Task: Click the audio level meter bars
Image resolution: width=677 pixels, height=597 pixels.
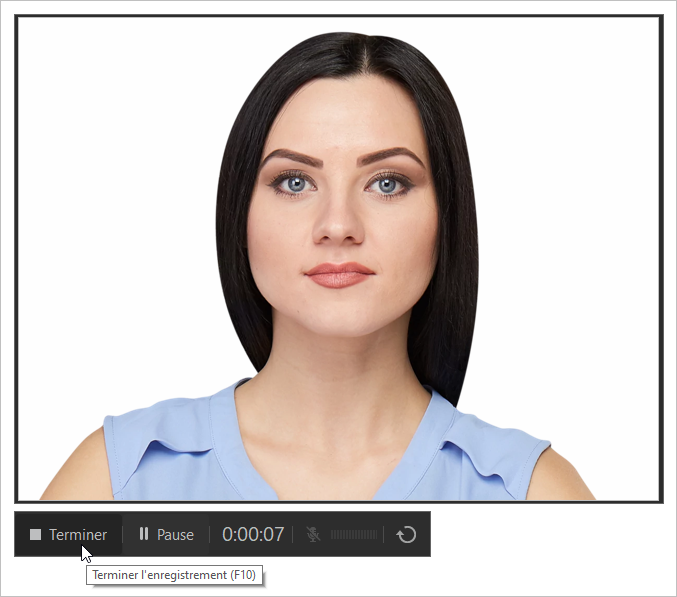Action: click(x=353, y=535)
